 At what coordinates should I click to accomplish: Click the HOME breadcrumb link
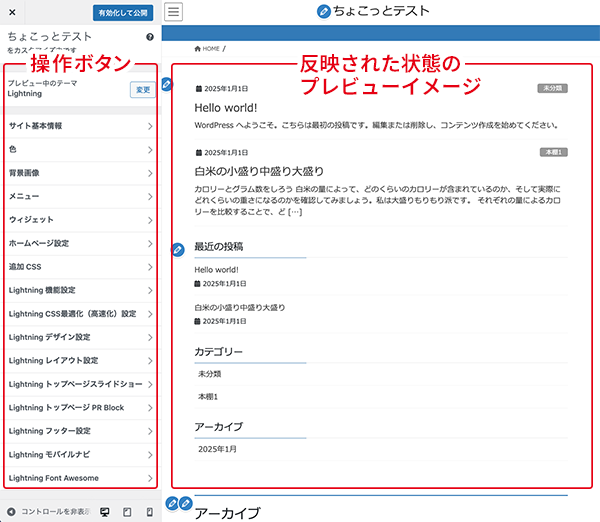[x=207, y=48]
